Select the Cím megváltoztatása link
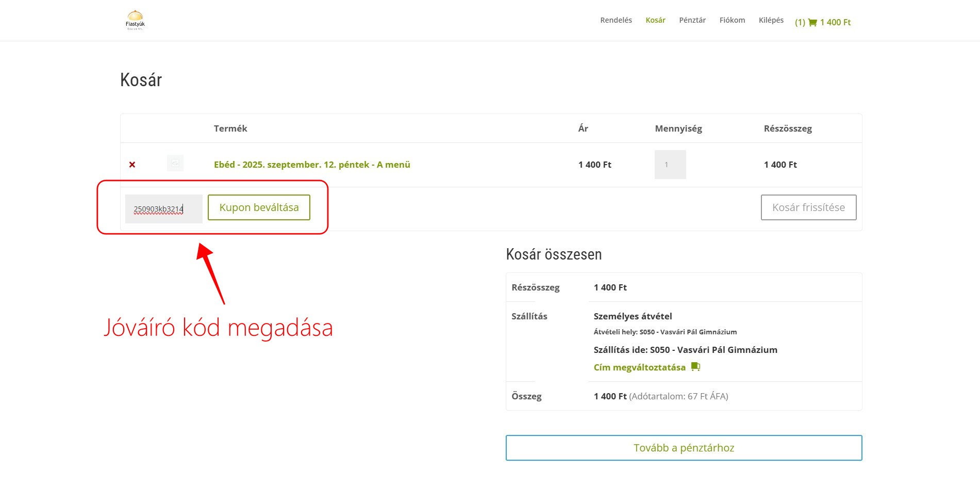 (x=639, y=367)
